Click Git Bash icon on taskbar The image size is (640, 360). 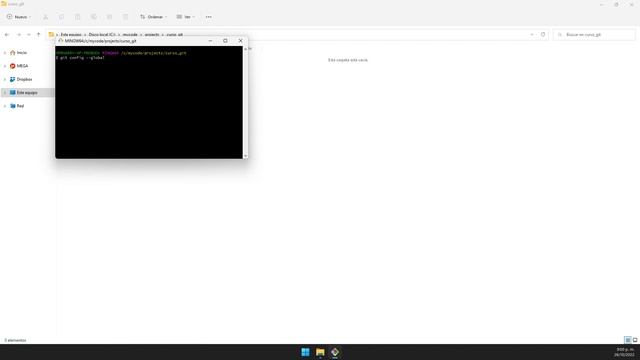coord(335,352)
